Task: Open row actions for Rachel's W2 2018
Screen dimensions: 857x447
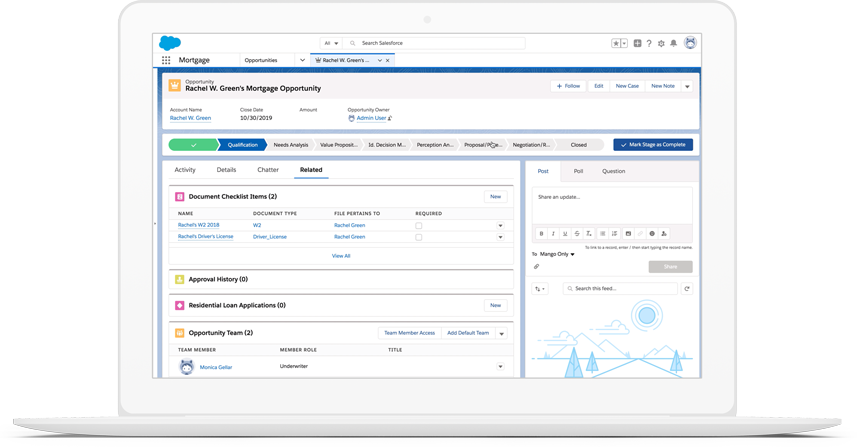Action: (x=500, y=226)
